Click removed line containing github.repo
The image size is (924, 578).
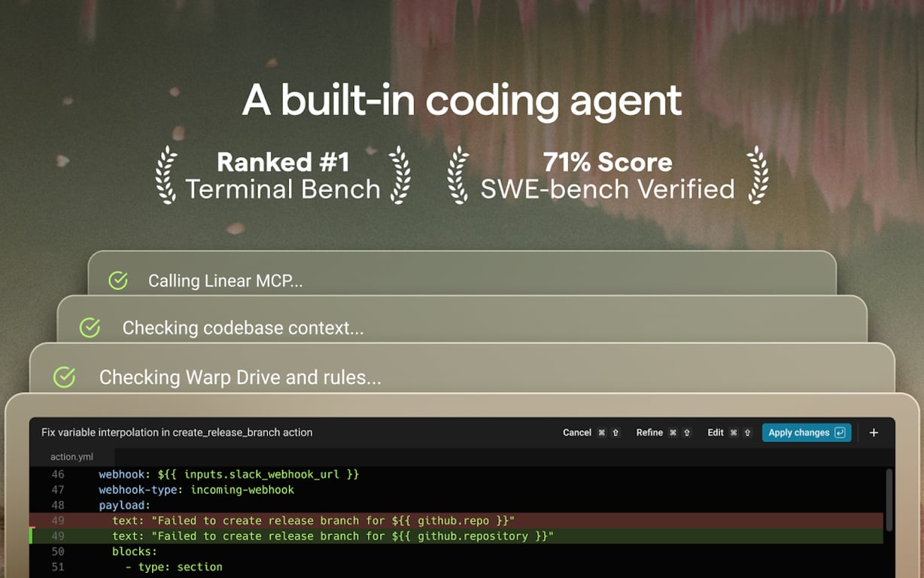click(457, 521)
